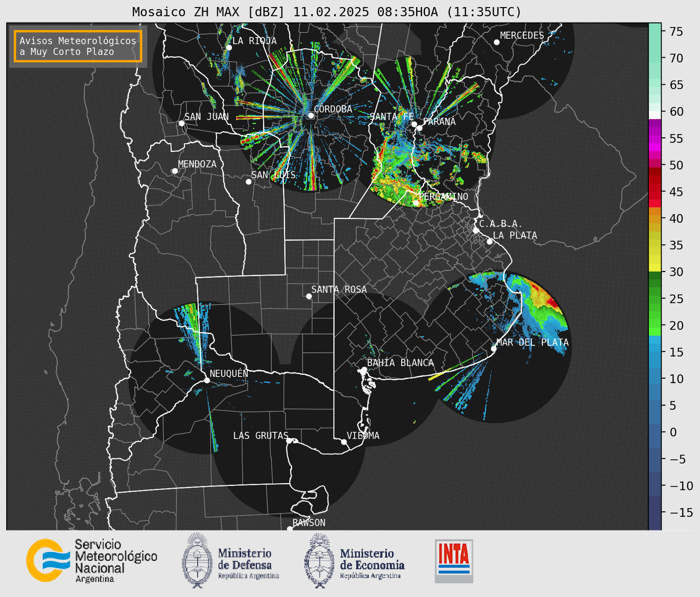700x597 pixels.
Task: Click the white 60 dBZ color band
Action: (655, 115)
